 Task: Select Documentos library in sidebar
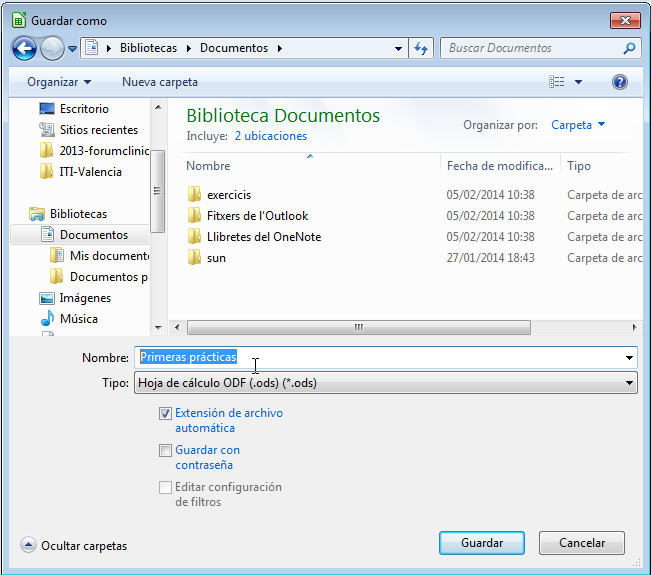[x=94, y=235]
